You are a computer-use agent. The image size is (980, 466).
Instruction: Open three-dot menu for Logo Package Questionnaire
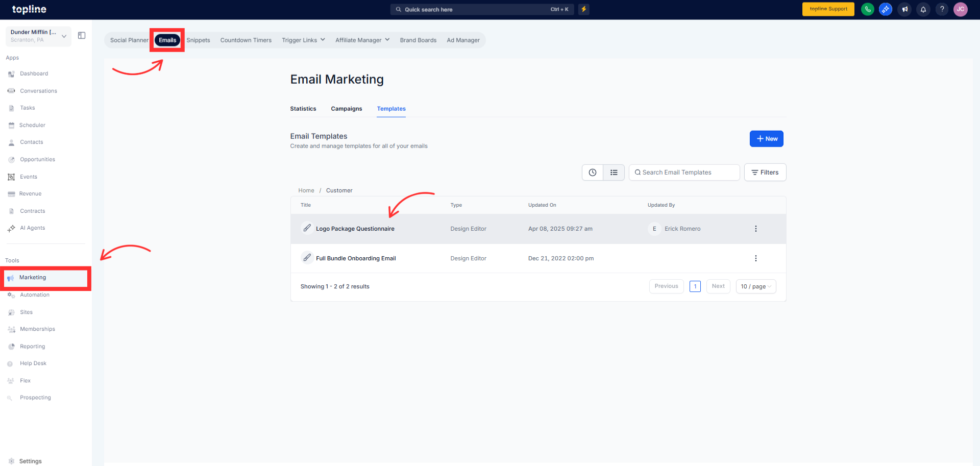click(x=755, y=229)
